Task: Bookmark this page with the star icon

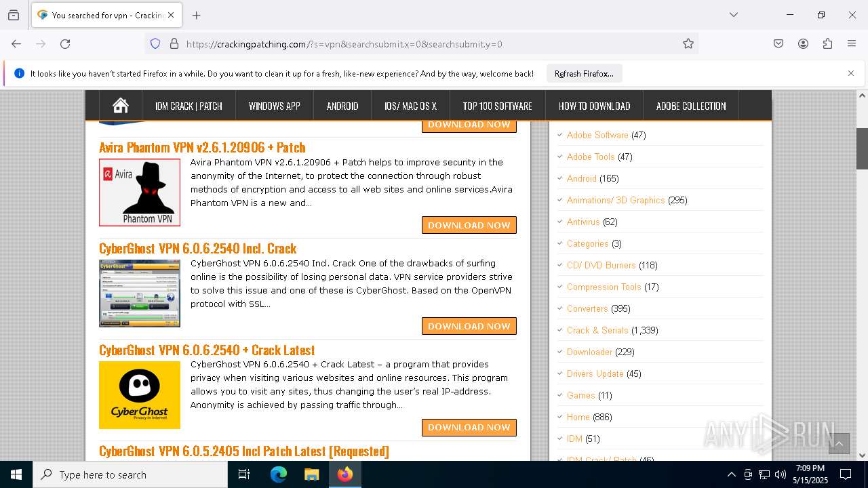Action: 688,43
